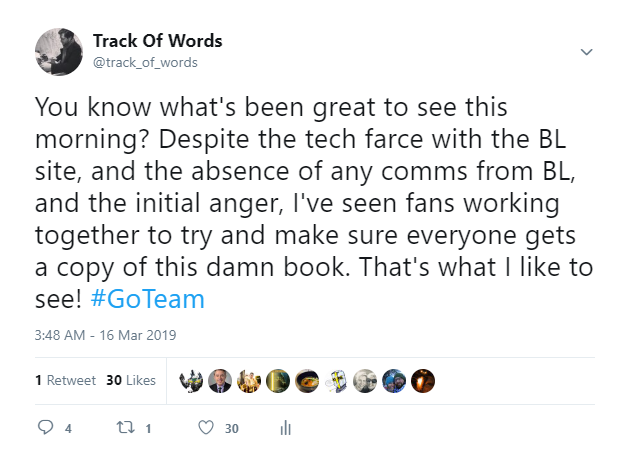The width and height of the screenshot is (631, 456).
Task: Open the man in suit liker avatar
Action: coord(220,381)
